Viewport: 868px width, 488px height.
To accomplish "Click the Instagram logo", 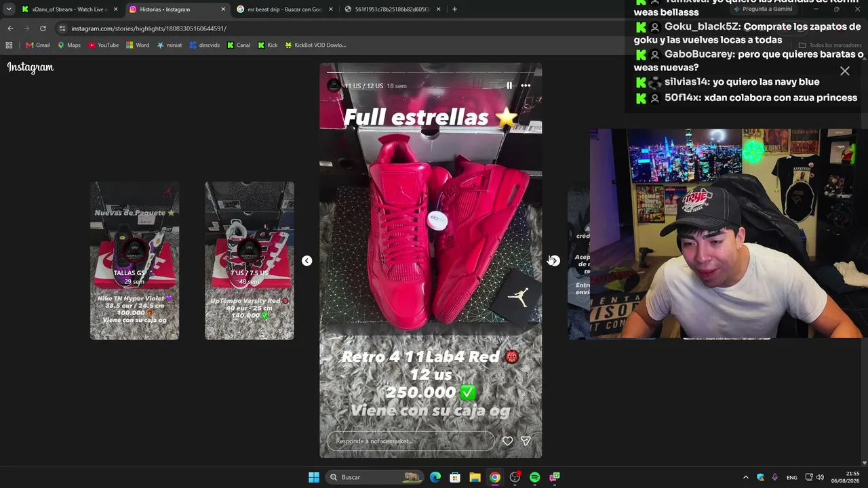I will click(x=31, y=67).
